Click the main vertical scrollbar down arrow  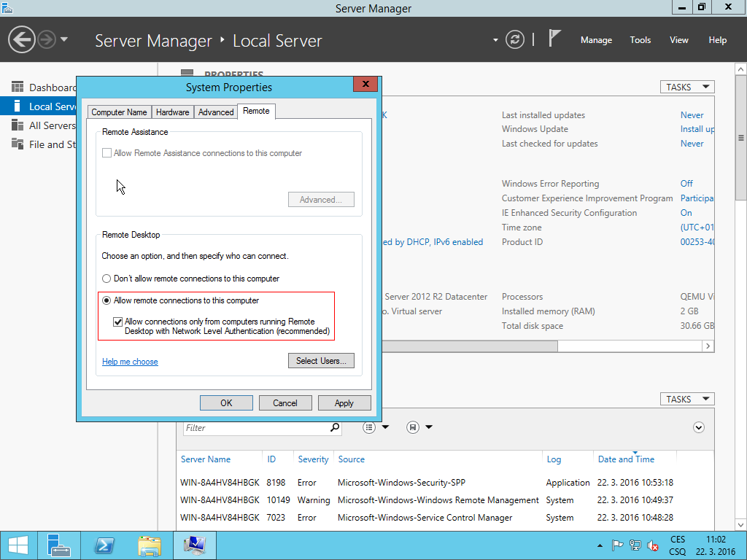741,525
